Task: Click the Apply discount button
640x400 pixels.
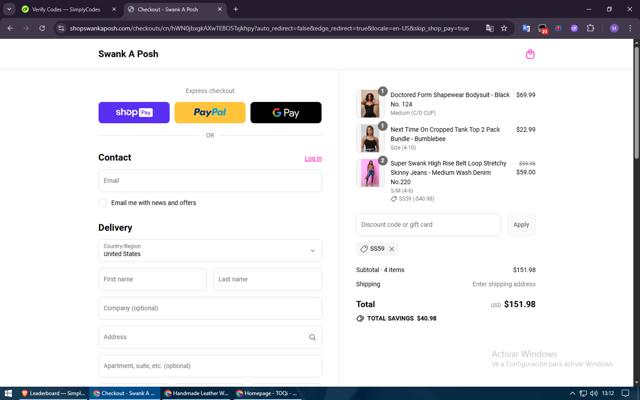Action: 521,224
